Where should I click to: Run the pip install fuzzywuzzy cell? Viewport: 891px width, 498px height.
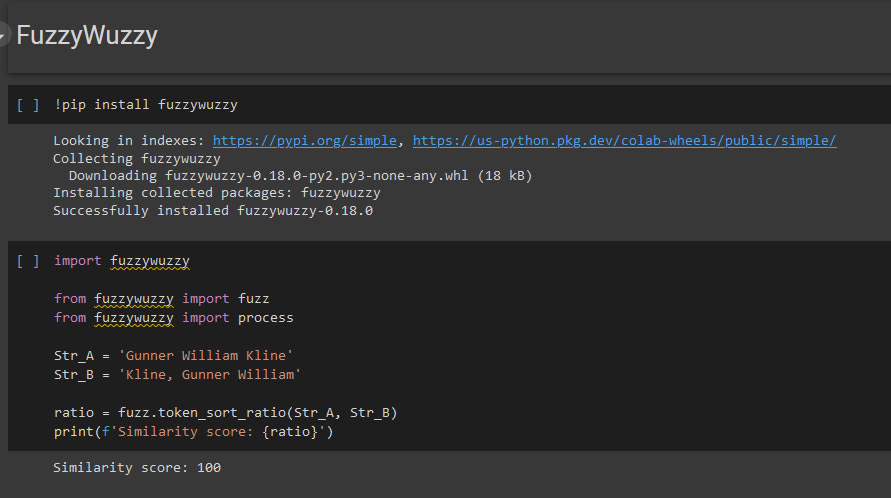tap(28, 105)
